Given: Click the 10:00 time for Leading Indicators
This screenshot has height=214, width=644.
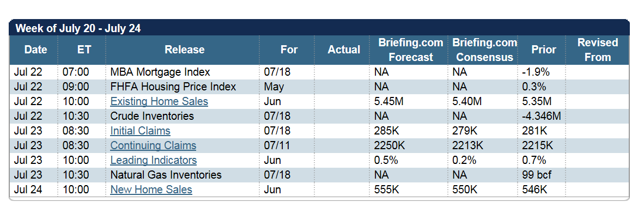Looking at the screenshot, I should [76, 160].
